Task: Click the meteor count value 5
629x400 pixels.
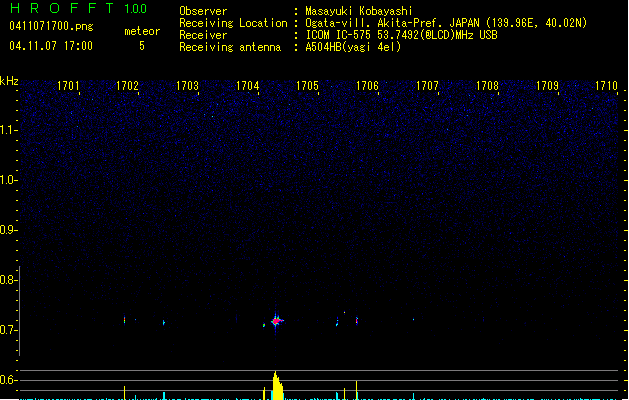Action: [142, 46]
